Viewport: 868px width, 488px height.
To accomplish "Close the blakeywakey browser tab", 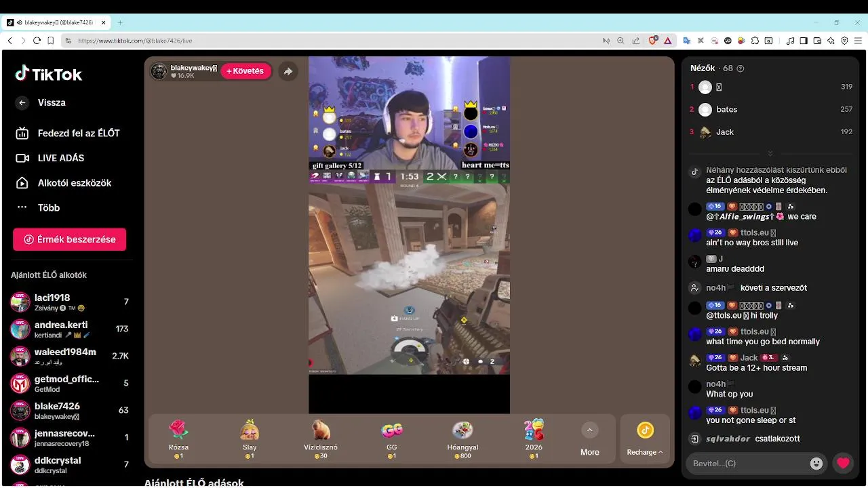I will pos(104,22).
